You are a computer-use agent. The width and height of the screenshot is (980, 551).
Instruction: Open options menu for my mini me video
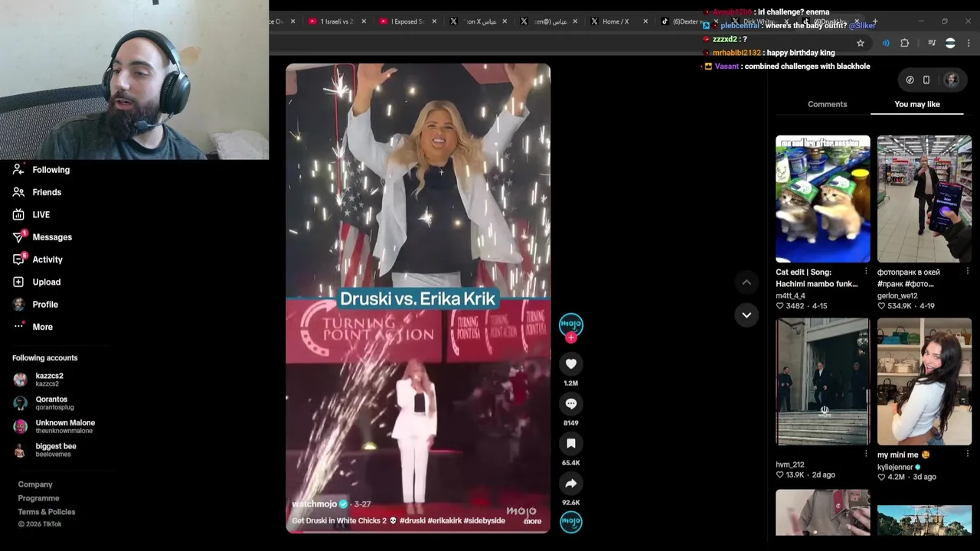pyautogui.click(x=967, y=455)
